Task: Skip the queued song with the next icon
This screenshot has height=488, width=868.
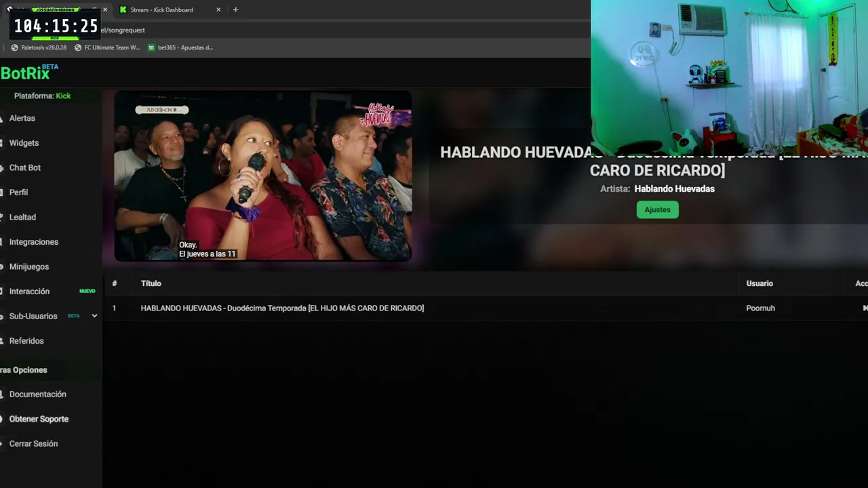Action: click(x=865, y=308)
